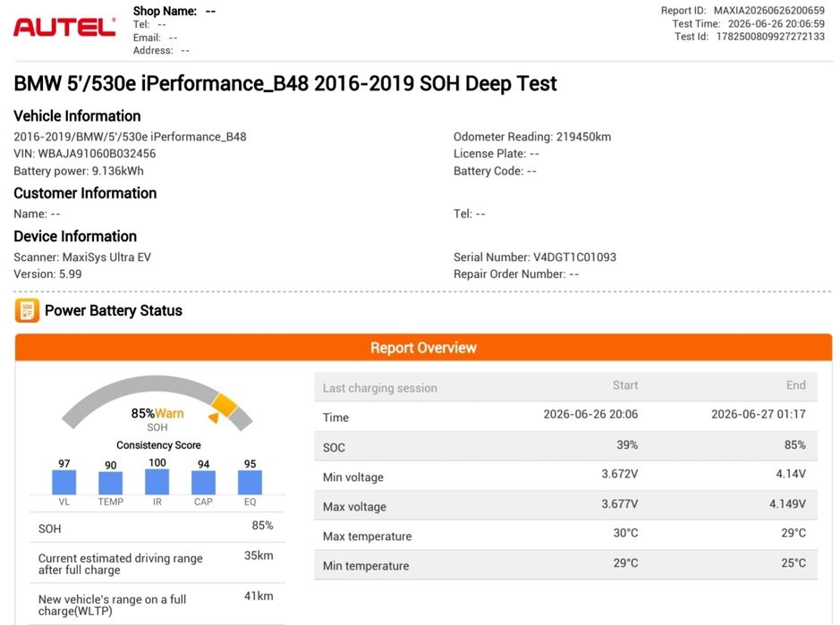This screenshot has width=840, height=625.
Task: Click the Repair Order Number field
Action: (x=516, y=274)
